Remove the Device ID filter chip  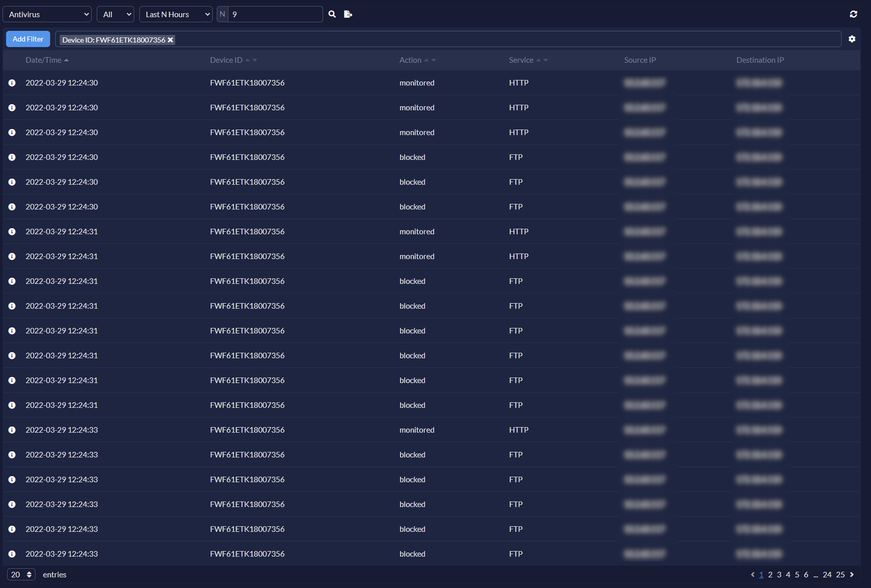tap(171, 40)
